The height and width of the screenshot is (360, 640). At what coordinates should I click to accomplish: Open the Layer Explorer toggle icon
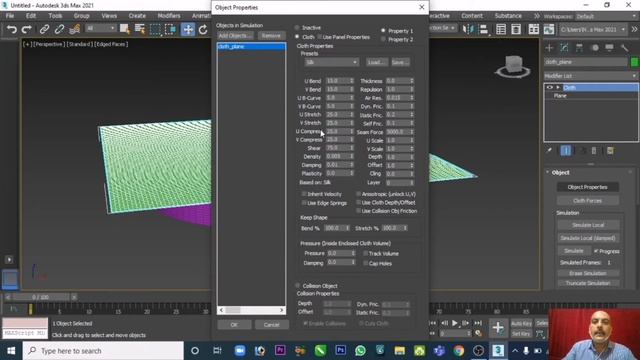click(516, 29)
